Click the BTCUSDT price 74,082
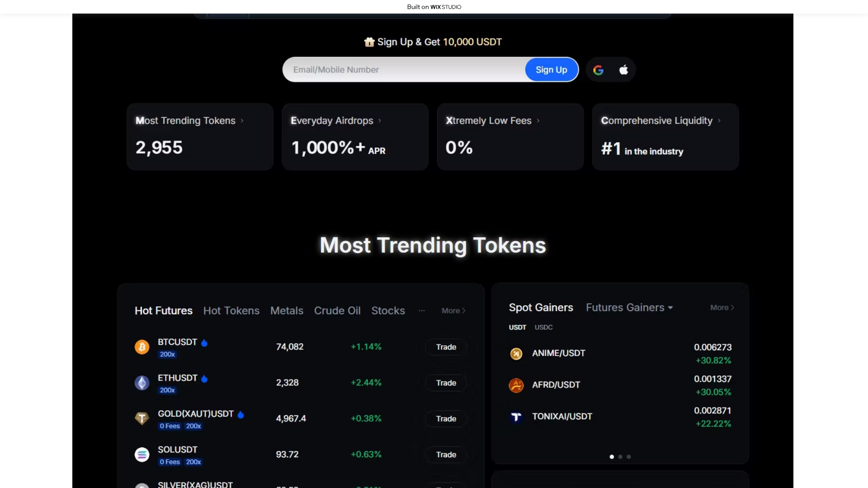The width and height of the screenshot is (868, 488). (290, 347)
